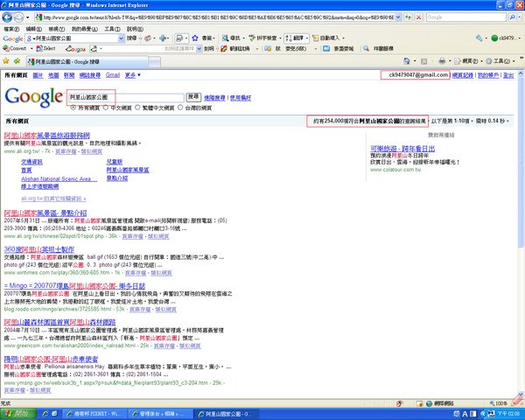
Task: Click the RSS feeds icon on command bar
Action: [x=423, y=61]
